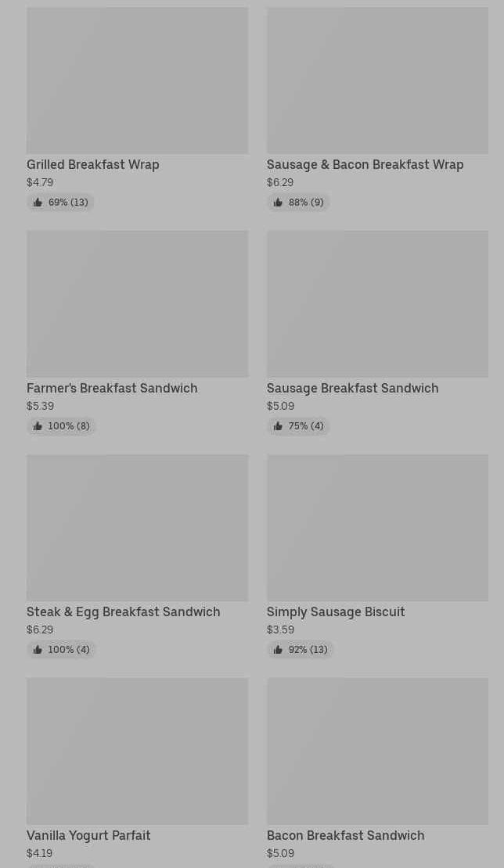Open the Vanilla Yogurt Parfait photo
504x868 pixels.
(137, 751)
